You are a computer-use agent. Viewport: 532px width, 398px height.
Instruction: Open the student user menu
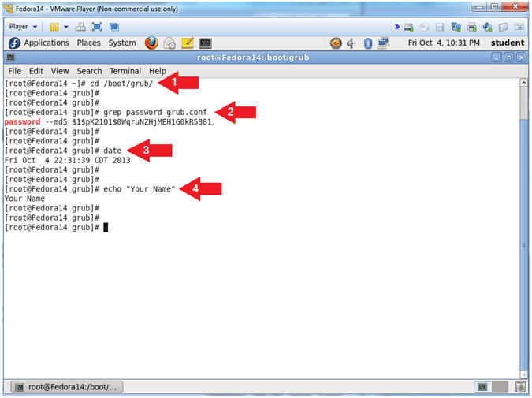(x=508, y=43)
